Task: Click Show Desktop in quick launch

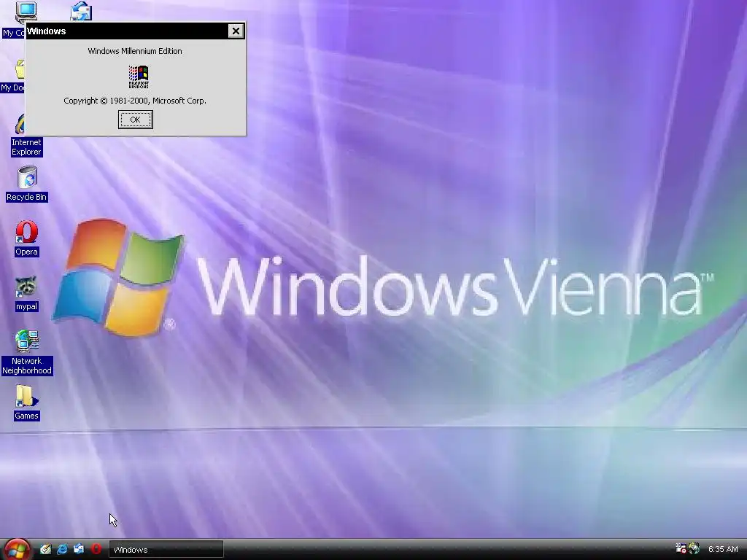Action: click(x=45, y=549)
